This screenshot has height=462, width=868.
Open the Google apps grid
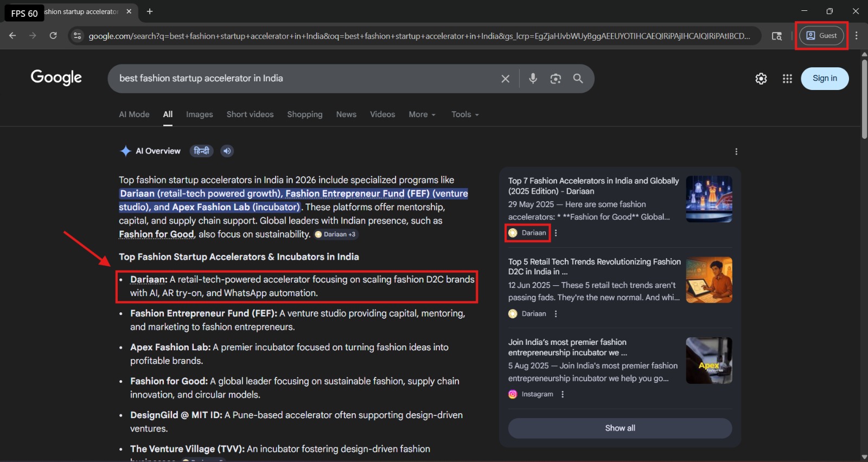click(x=787, y=79)
